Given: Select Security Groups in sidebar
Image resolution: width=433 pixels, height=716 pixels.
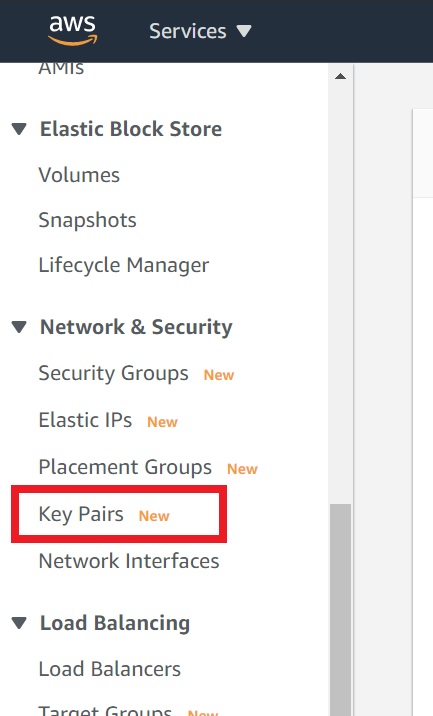Looking at the screenshot, I should pos(113,374).
